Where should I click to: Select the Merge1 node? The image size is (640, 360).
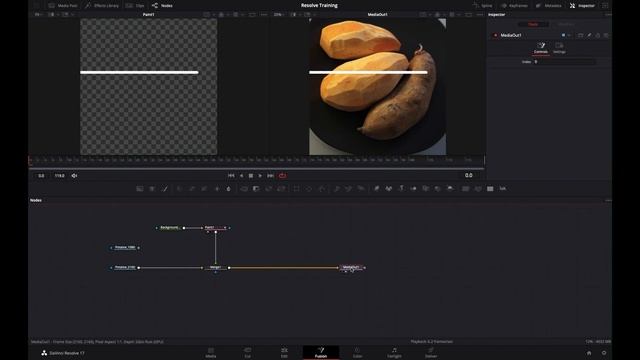click(215, 268)
